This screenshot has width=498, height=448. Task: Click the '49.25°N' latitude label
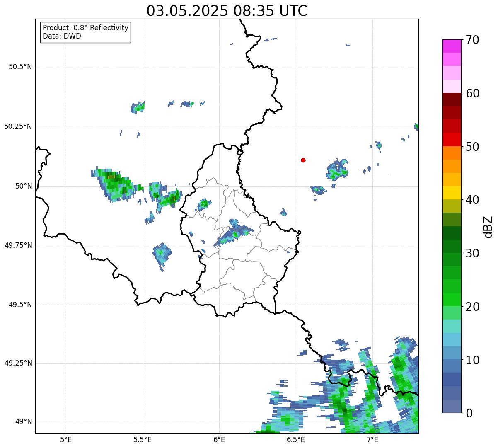click(18, 363)
